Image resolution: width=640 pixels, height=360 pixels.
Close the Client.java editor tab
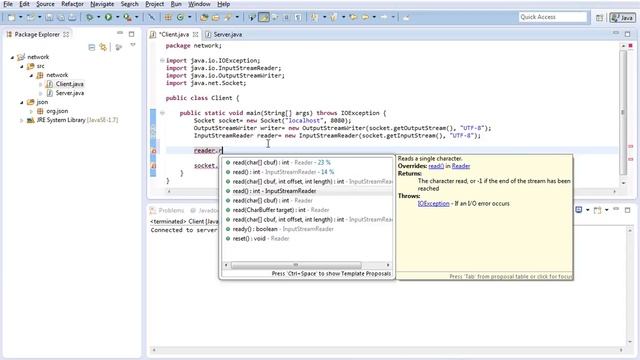(196, 35)
